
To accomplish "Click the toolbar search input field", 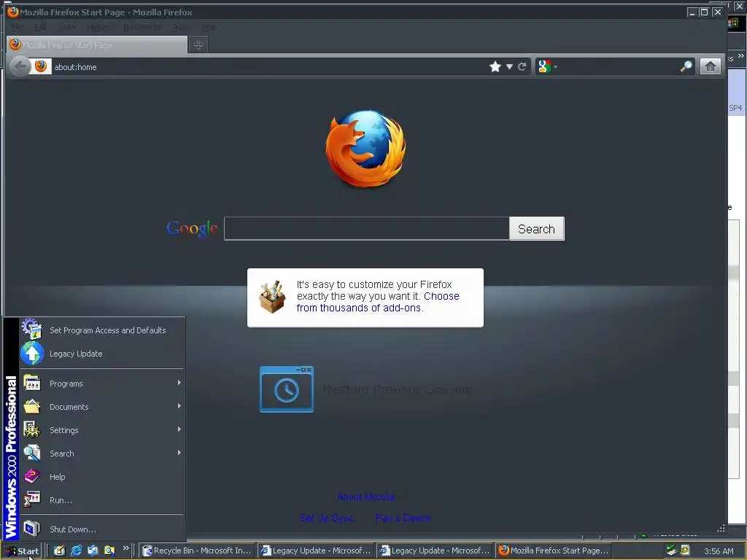I will tap(619, 66).
